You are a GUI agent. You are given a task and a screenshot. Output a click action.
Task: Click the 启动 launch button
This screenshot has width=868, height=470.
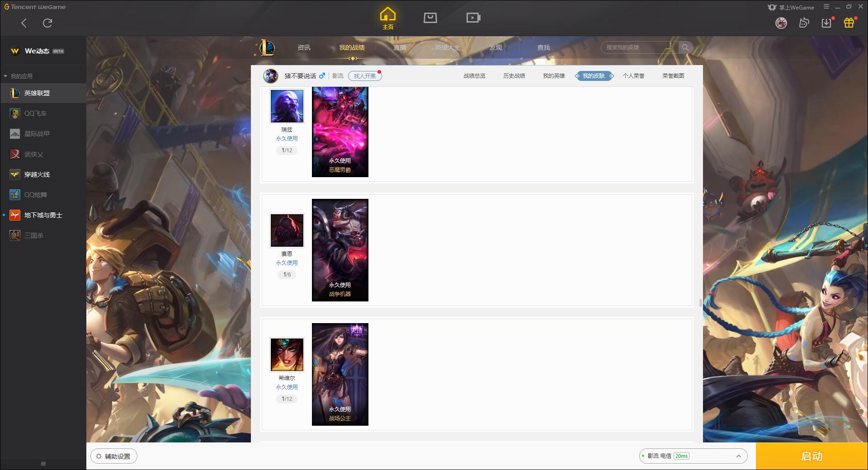(811, 456)
